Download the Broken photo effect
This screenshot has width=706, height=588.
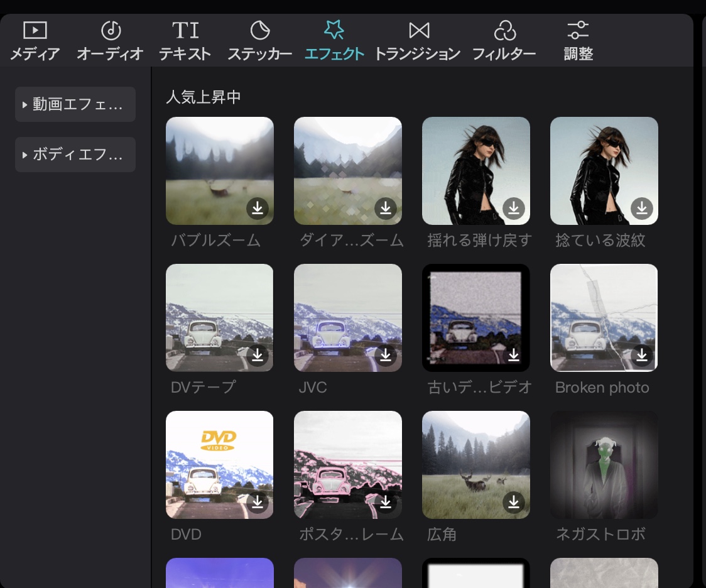[642, 356]
